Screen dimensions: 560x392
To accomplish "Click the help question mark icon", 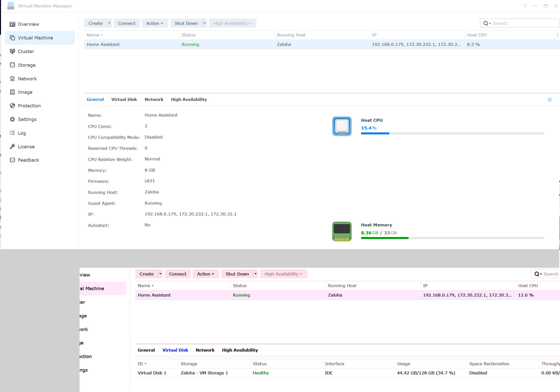I will coord(525,6).
